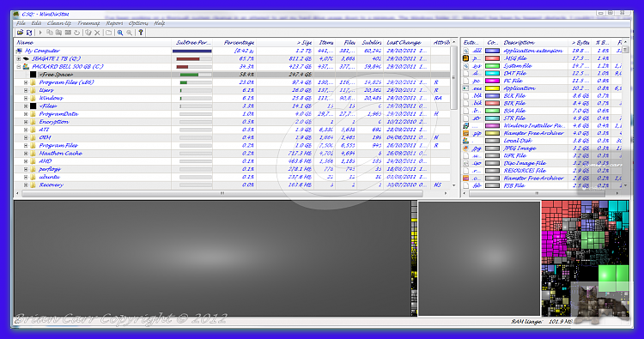Select the System file extension row
644x339 pixels.
[542, 66]
